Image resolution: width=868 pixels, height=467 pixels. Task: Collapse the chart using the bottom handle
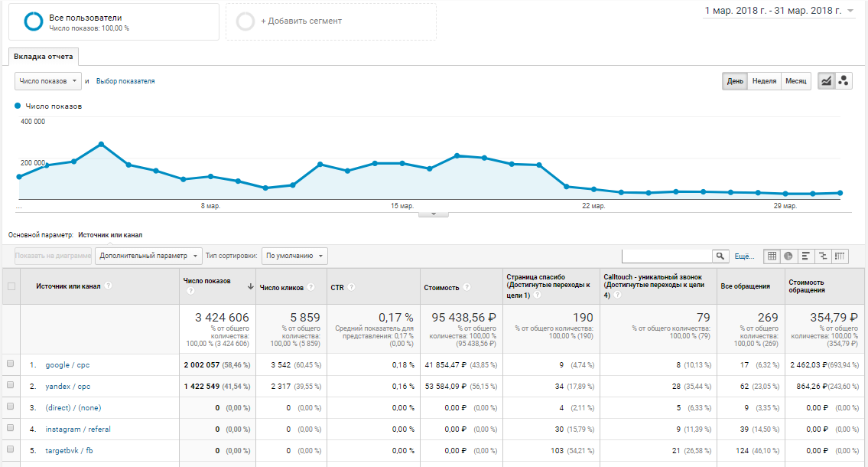[x=434, y=214]
